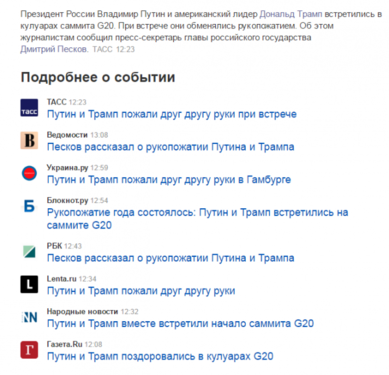Click the 12:34 timestamp next to Lenta.ru
Image resolution: width=389 pixels, height=375 pixels.
tap(88, 279)
